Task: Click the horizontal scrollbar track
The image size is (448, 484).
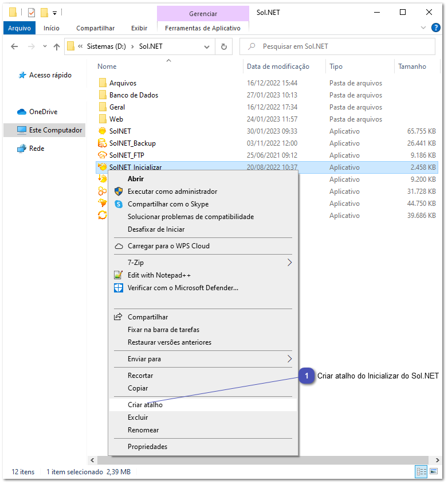Action: [x=263, y=460]
